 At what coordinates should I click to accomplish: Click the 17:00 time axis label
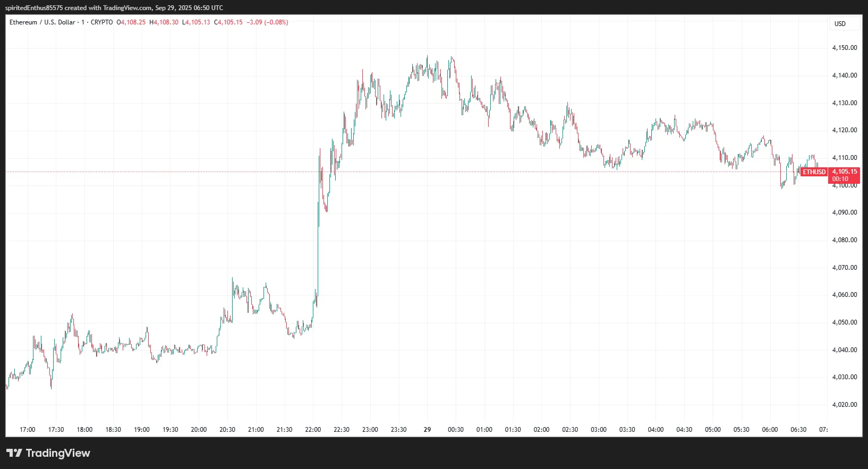(x=27, y=430)
